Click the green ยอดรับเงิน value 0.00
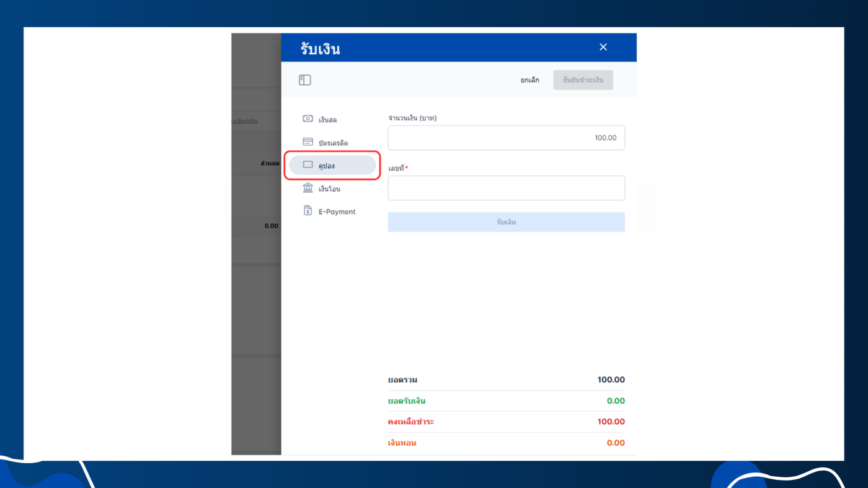The height and width of the screenshot is (488, 868). point(616,401)
